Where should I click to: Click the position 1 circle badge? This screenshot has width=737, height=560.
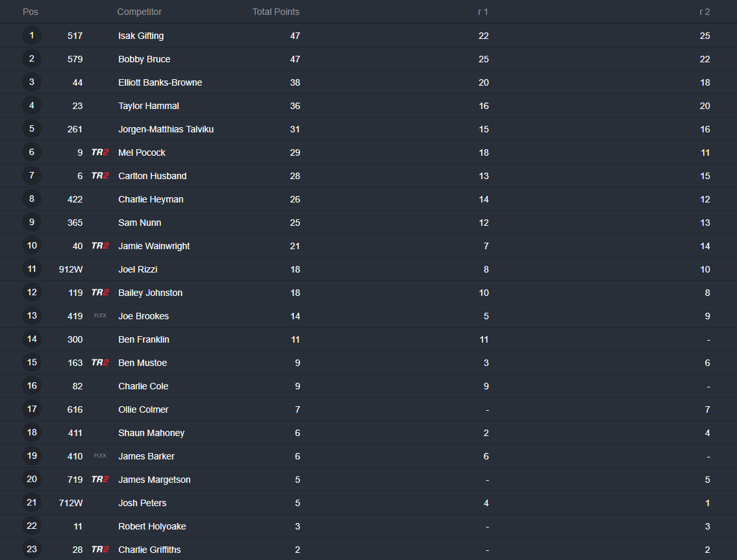(x=31, y=35)
